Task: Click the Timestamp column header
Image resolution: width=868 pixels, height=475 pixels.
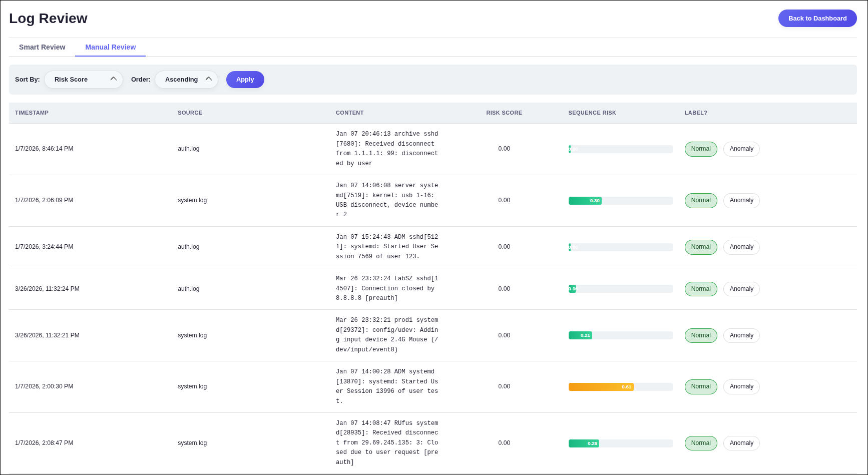Action: tap(32, 113)
